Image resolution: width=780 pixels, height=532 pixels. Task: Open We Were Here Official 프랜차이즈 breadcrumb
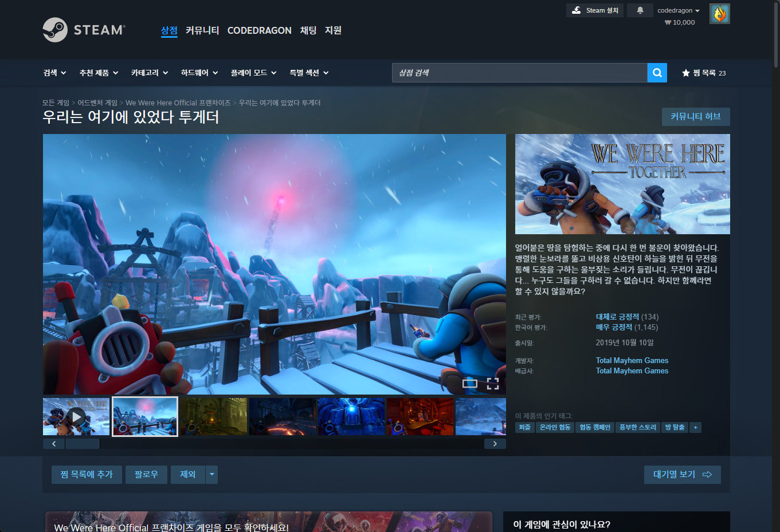[178, 103]
